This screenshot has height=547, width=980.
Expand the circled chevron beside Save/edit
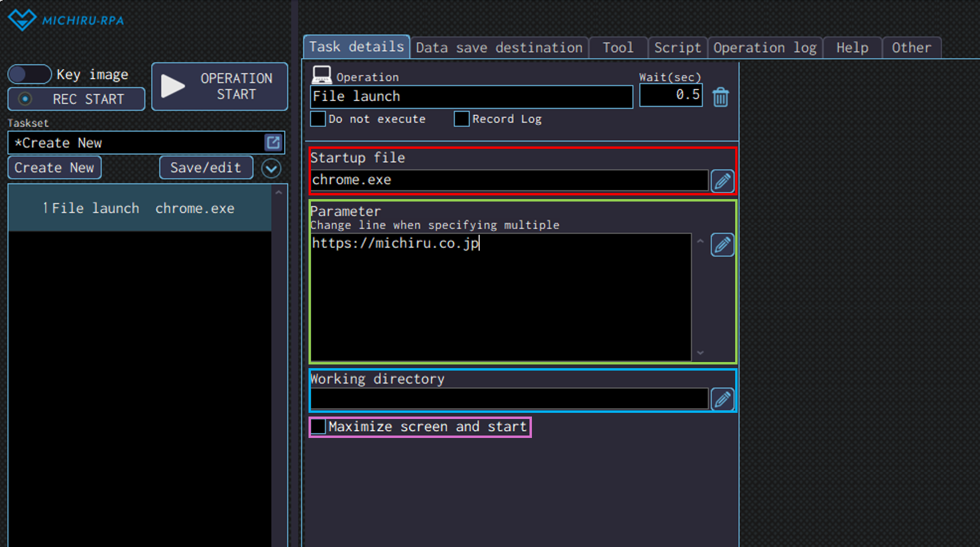click(271, 168)
